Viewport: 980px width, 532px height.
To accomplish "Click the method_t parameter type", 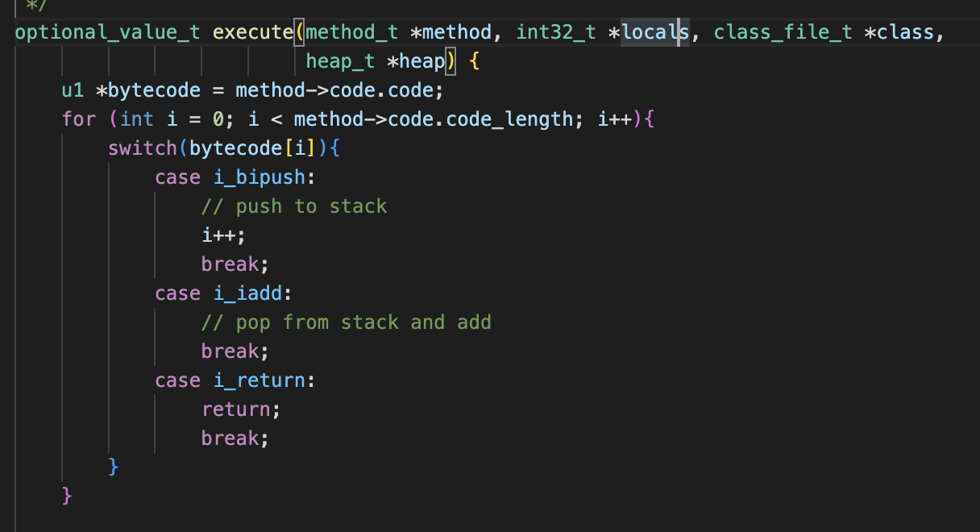I will 352,33.
